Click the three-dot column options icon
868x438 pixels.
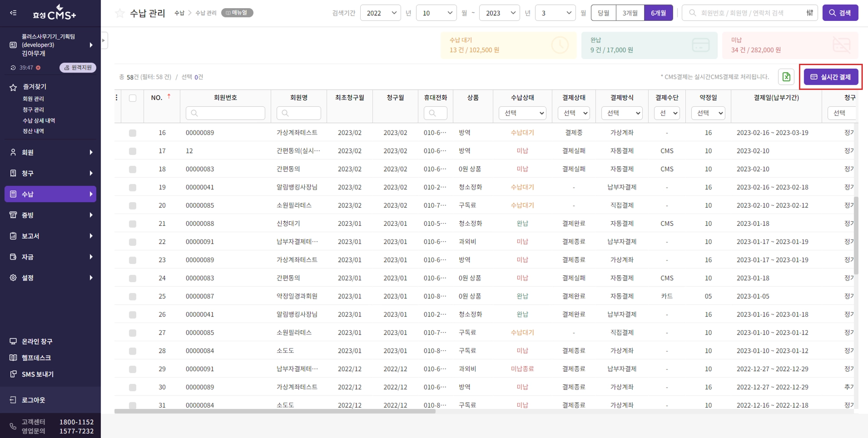coord(116,98)
